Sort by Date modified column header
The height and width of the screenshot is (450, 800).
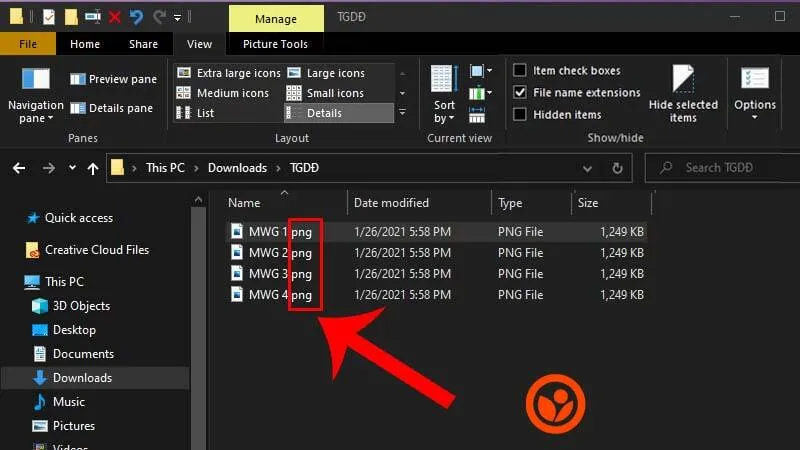[419, 203]
